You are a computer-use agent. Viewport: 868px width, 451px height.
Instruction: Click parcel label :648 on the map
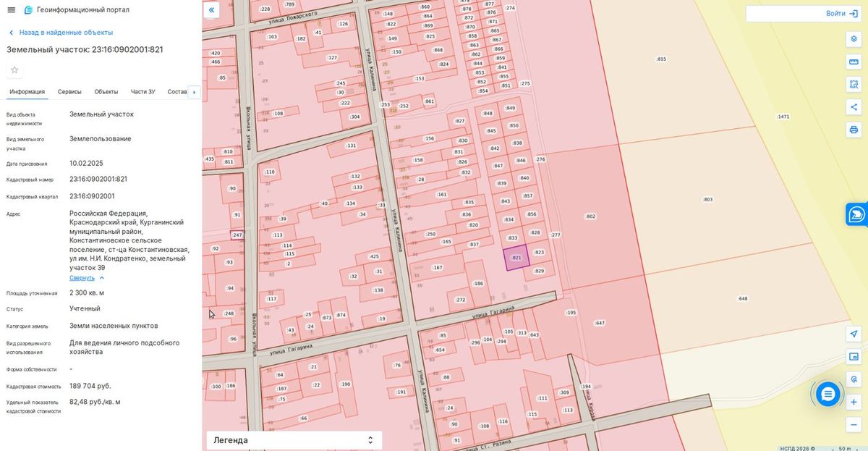pos(742,298)
